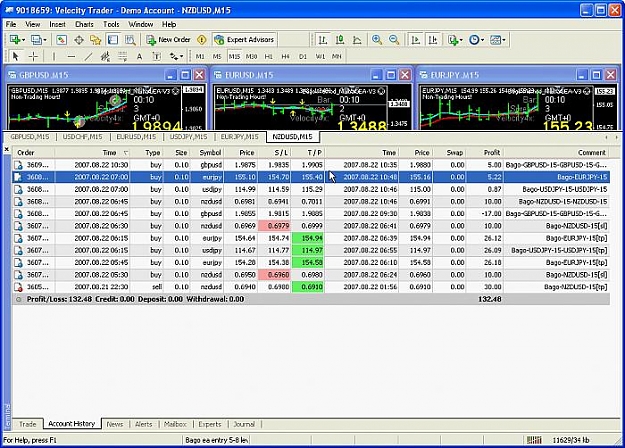Select the Fibonacci retracement tool
This screenshot has height=448, width=625.
[122, 56]
